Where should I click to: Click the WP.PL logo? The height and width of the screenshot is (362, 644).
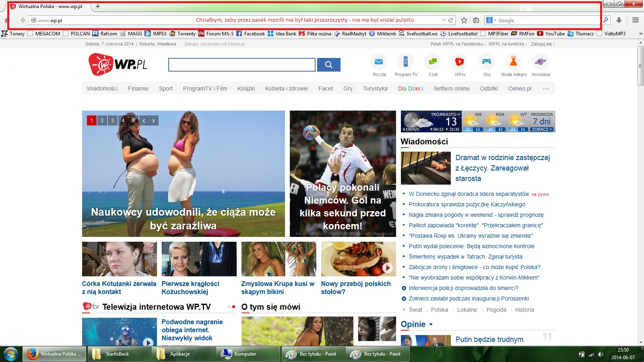click(x=118, y=64)
